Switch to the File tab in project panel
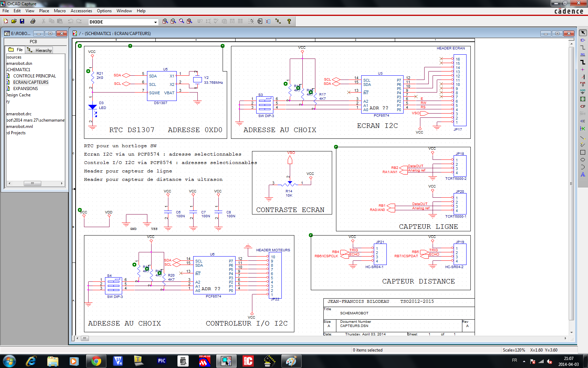 pos(16,50)
